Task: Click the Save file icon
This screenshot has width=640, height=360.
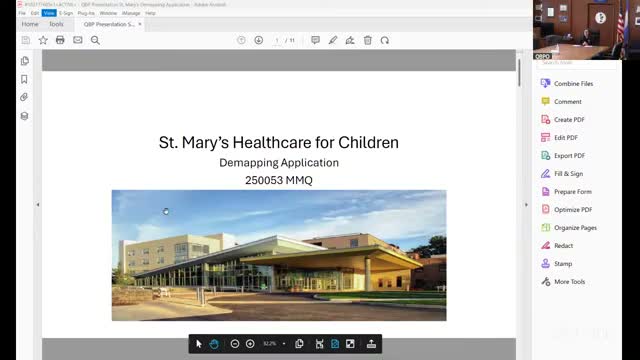Action: (x=26, y=40)
